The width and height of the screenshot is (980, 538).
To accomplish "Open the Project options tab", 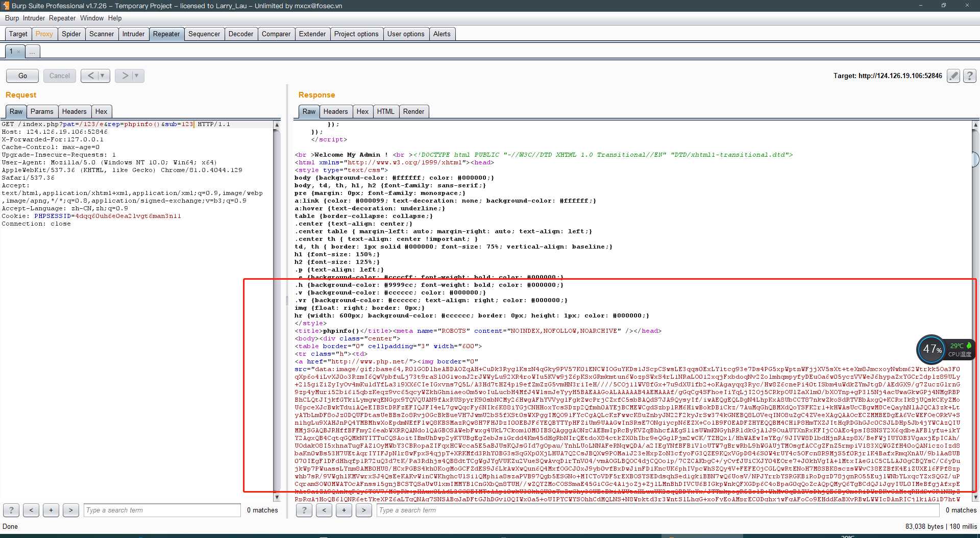I will point(356,34).
